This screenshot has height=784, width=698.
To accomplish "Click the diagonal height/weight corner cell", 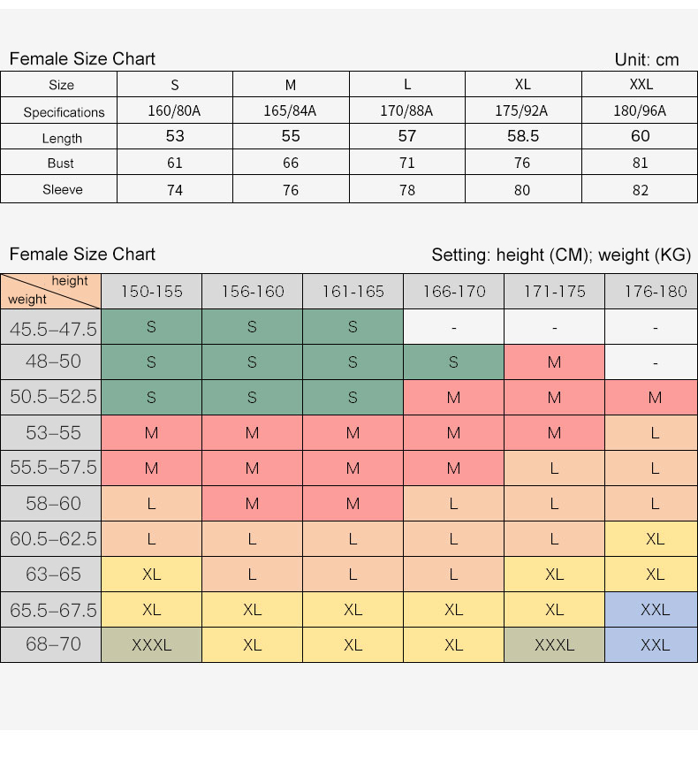I will click(x=50, y=291).
